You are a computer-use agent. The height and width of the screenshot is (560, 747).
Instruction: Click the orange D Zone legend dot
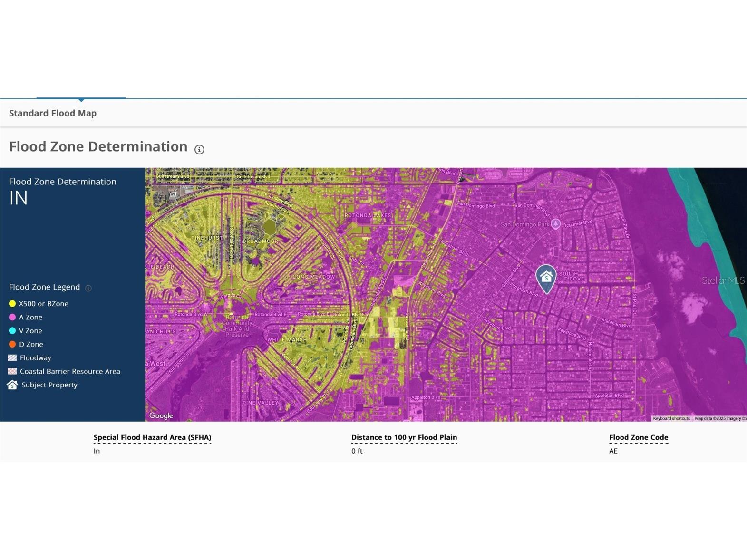12,344
